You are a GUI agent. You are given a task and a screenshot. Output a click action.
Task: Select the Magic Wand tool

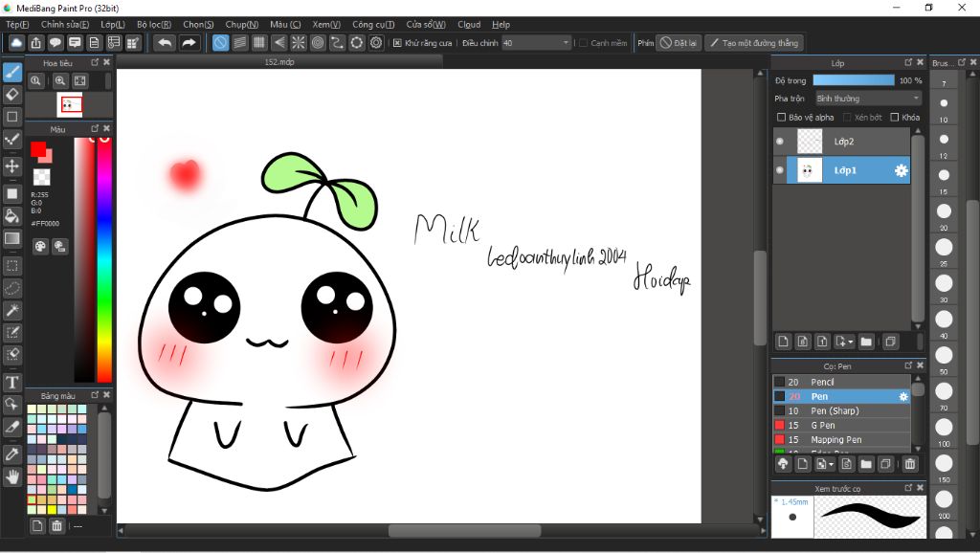(x=11, y=310)
